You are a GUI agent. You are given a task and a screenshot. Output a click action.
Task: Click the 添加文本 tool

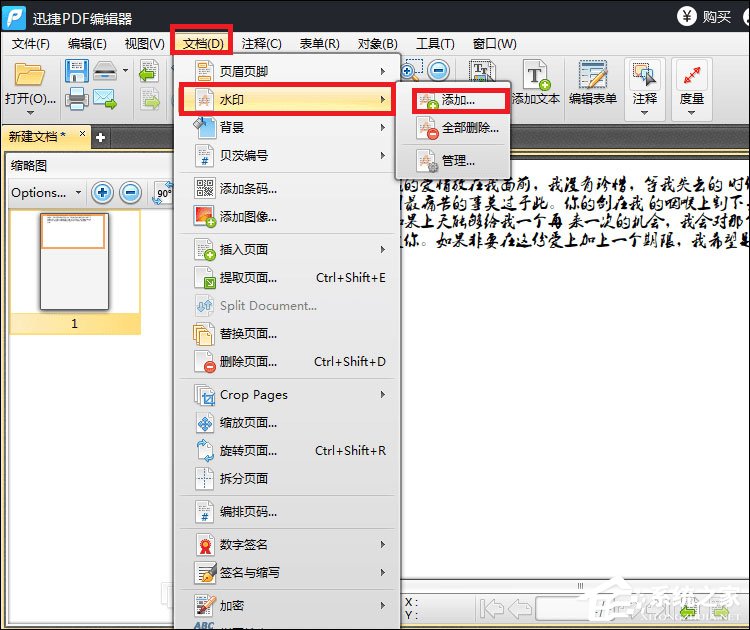536,82
